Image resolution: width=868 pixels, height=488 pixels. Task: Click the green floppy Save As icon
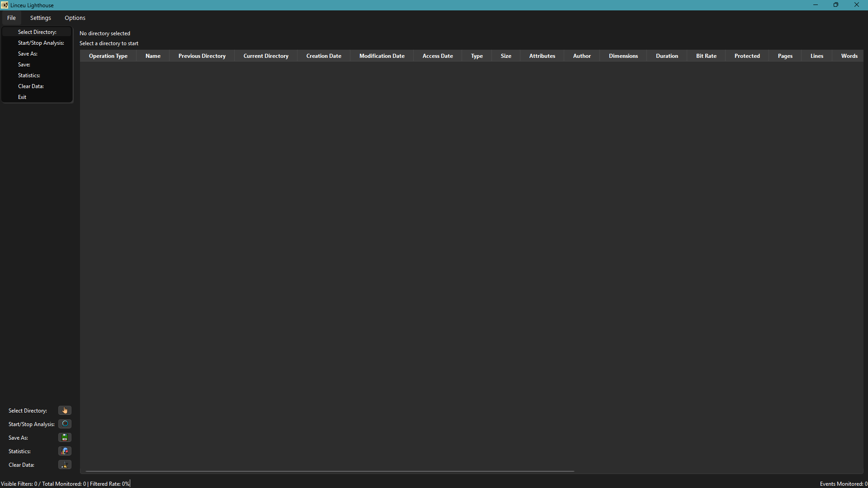click(x=65, y=437)
